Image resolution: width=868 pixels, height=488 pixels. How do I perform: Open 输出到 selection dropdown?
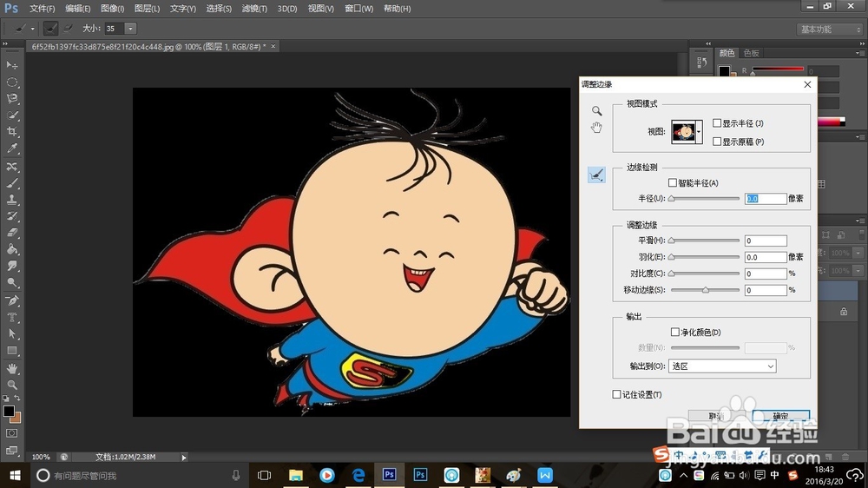tap(722, 366)
